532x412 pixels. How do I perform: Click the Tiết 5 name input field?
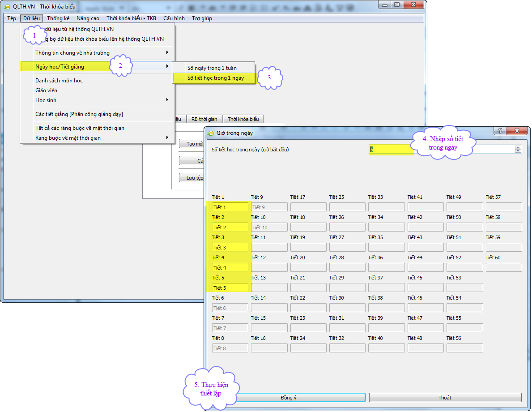pos(230,288)
